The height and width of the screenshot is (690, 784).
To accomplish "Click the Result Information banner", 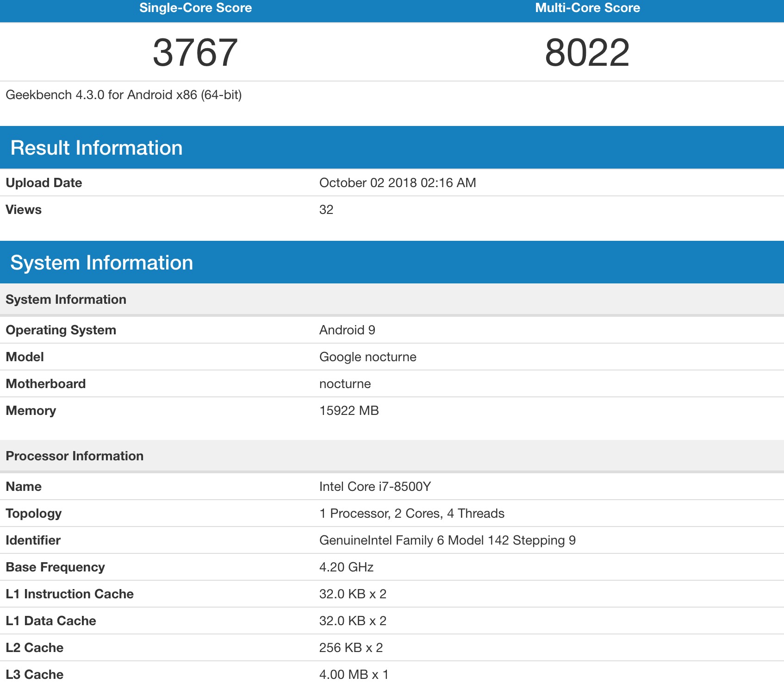I will click(x=96, y=148).
